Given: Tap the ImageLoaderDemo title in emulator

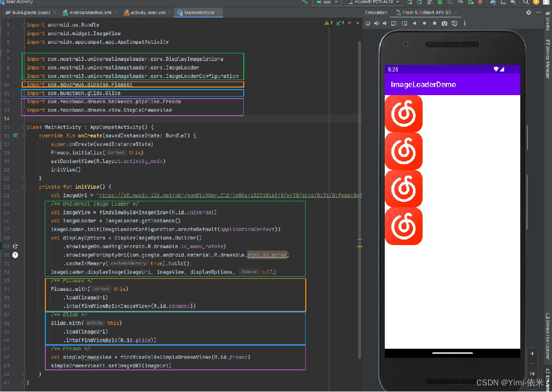Looking at the screenshot, I should (x=423, y=85).
